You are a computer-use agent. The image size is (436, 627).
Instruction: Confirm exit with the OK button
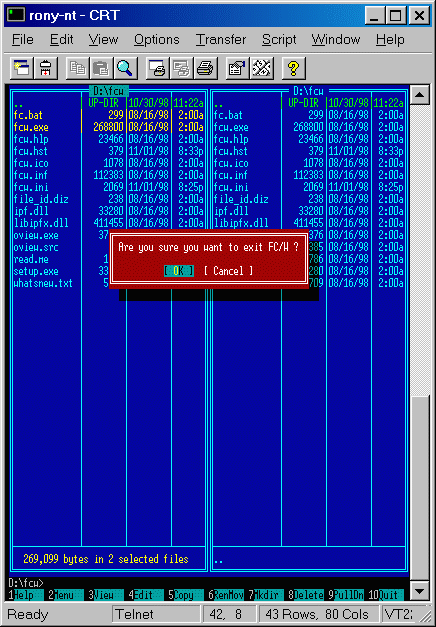pos(179,271)
